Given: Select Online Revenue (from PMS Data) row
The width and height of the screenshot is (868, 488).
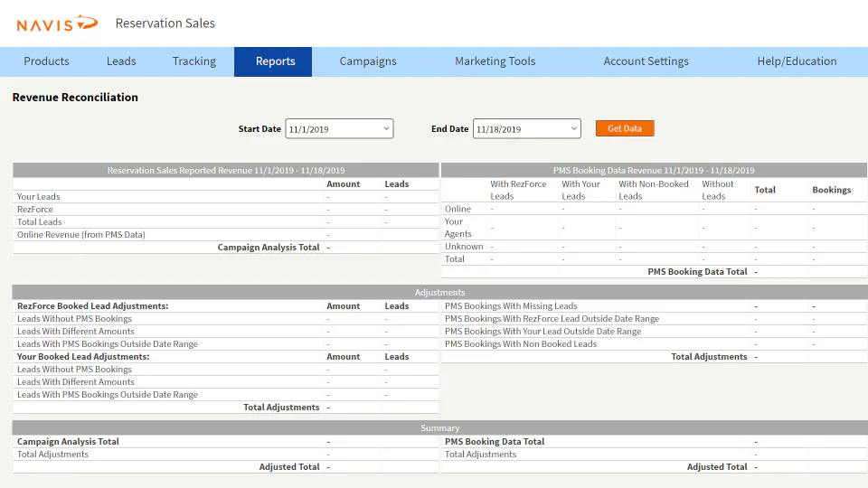Looking at the screenshot, I should click(x=226, y=235).
